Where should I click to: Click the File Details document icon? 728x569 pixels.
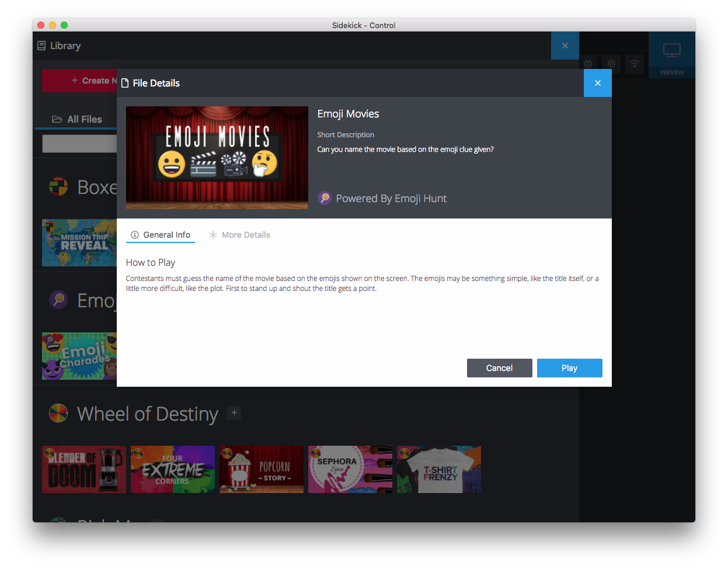[125, 83]
